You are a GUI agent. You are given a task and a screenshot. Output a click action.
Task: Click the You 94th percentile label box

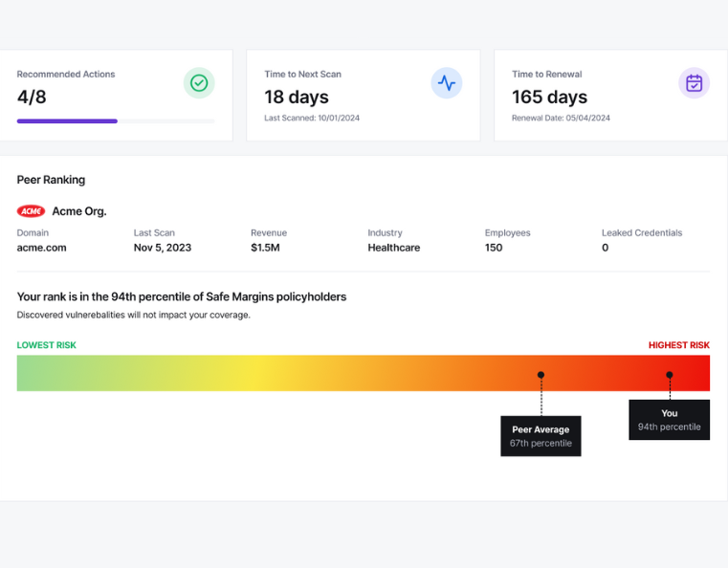click(669, 420)
